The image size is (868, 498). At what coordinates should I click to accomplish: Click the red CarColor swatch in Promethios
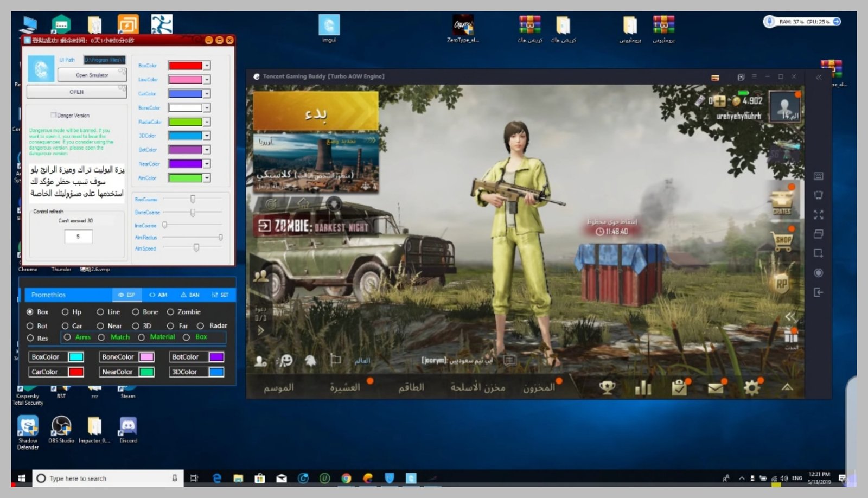coord(76,372)
